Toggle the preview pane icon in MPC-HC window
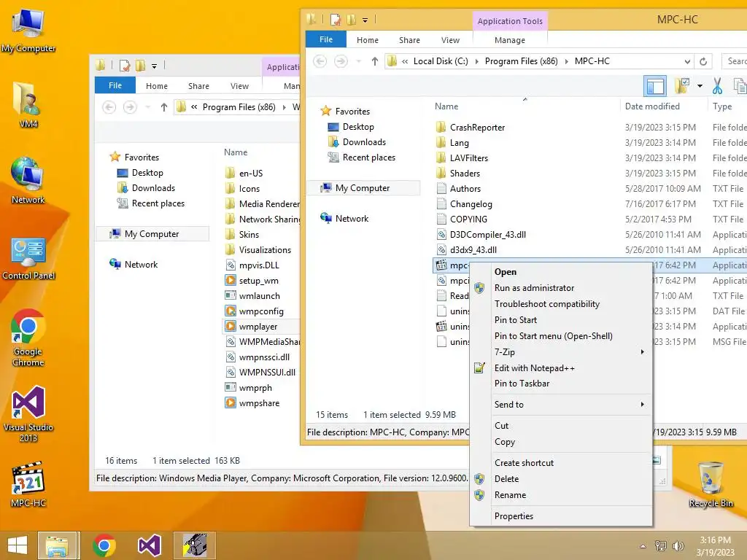 654,86
